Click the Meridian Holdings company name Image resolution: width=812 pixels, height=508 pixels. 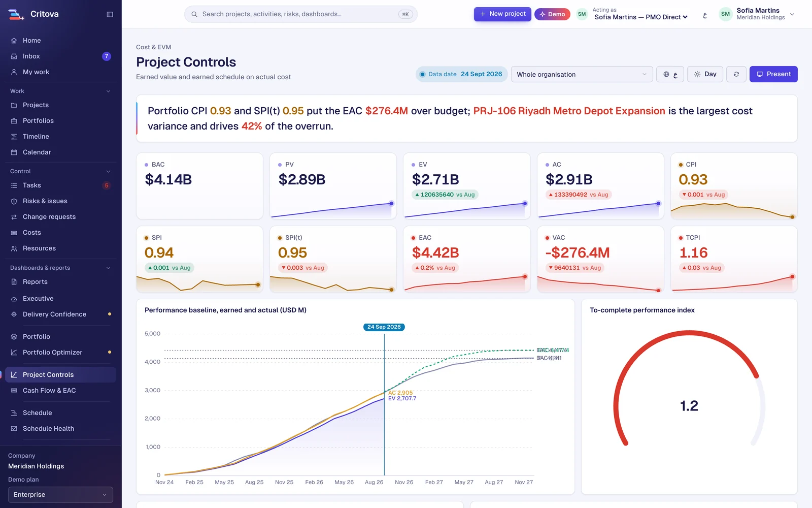[36, 466]
